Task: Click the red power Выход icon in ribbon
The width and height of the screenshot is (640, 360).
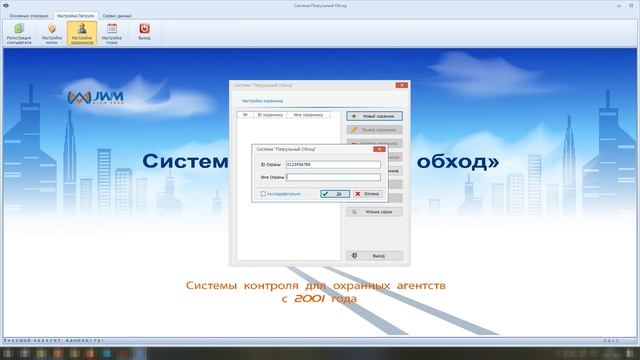Action: point(144,32)
